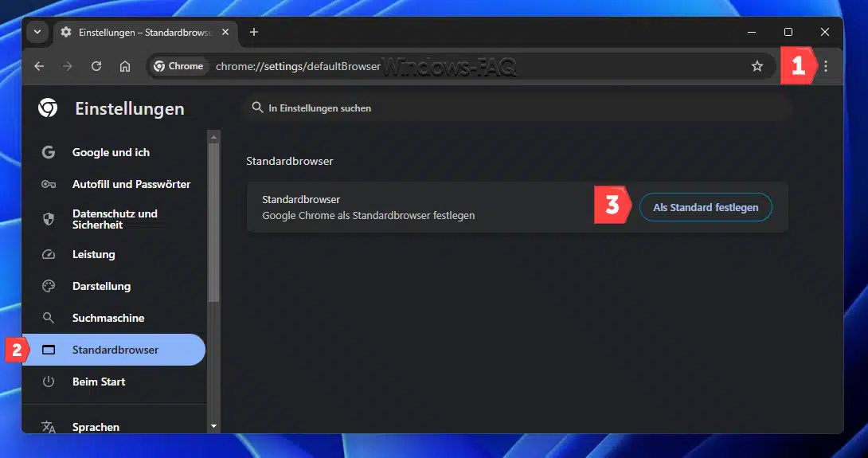Open a new tab with plus icon

tap(254, 32)
